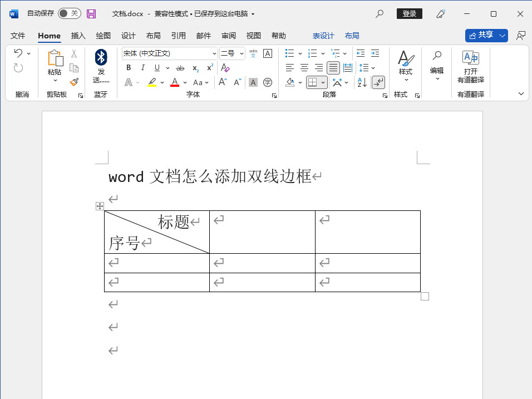Image resolution: width=532 pixels, height=399 pixels.
Task: Decrease font size icon
Action: click(x=238, y=82)
